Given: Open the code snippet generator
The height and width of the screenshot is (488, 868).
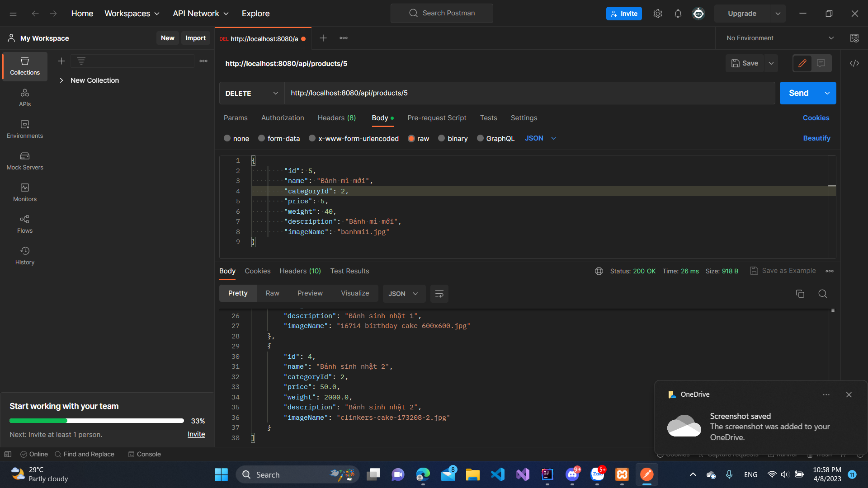Looking at the screenshot, I should pyautogui.click(x=854, y=63).
